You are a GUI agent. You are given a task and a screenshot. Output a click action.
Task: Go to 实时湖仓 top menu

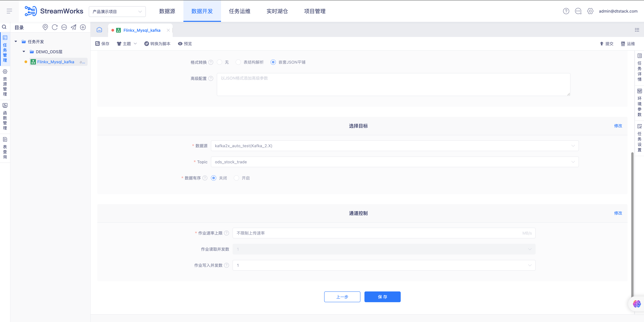point(277,11)
